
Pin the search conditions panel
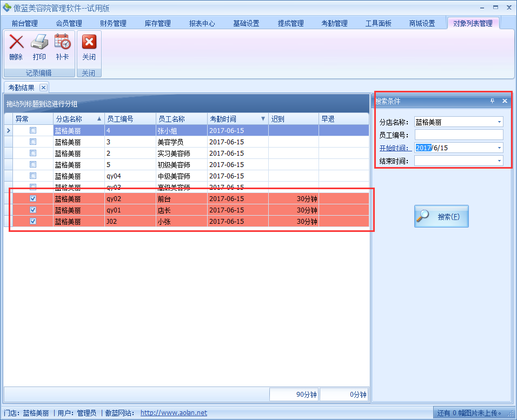pyautogui.click(x=492, y=101)
